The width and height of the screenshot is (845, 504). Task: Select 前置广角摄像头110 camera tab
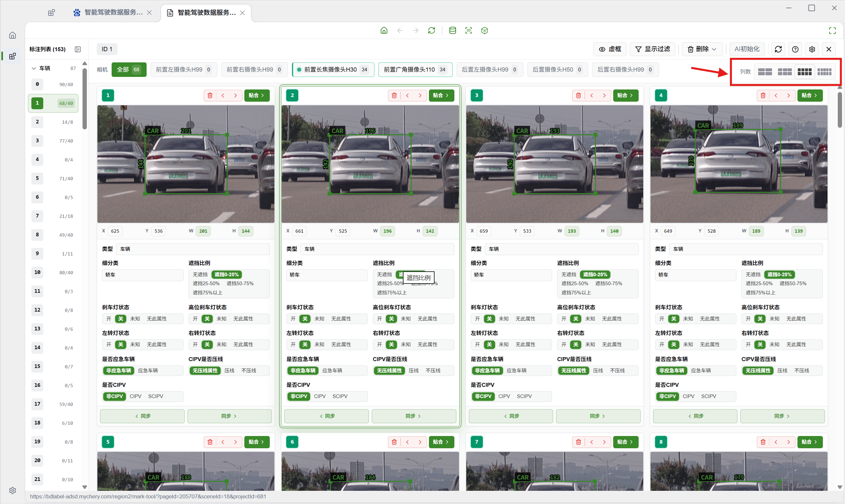coord(415,70)
